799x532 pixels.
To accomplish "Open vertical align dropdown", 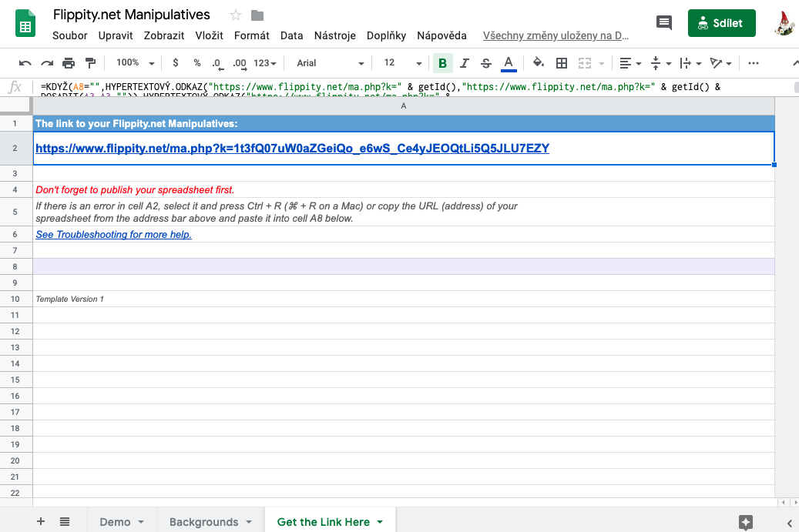I will click(661, 63).
